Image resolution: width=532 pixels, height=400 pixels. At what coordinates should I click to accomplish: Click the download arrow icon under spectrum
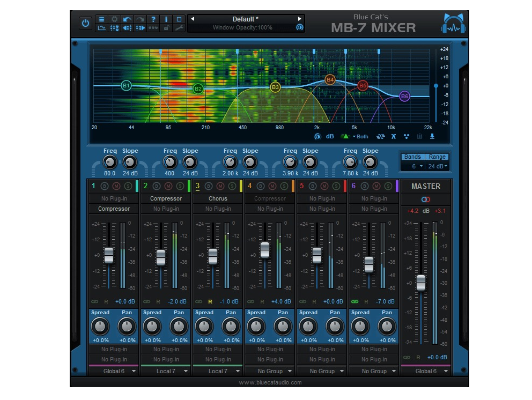(432, 136)
